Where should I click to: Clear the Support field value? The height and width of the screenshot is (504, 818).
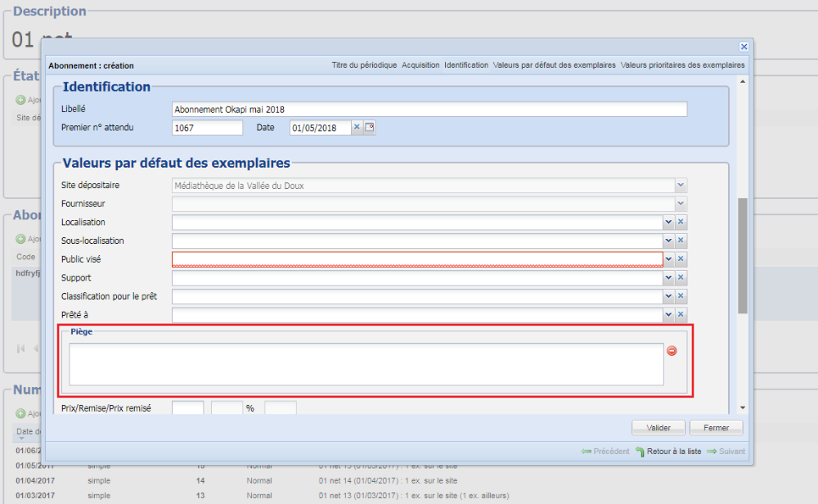point(681,278)
